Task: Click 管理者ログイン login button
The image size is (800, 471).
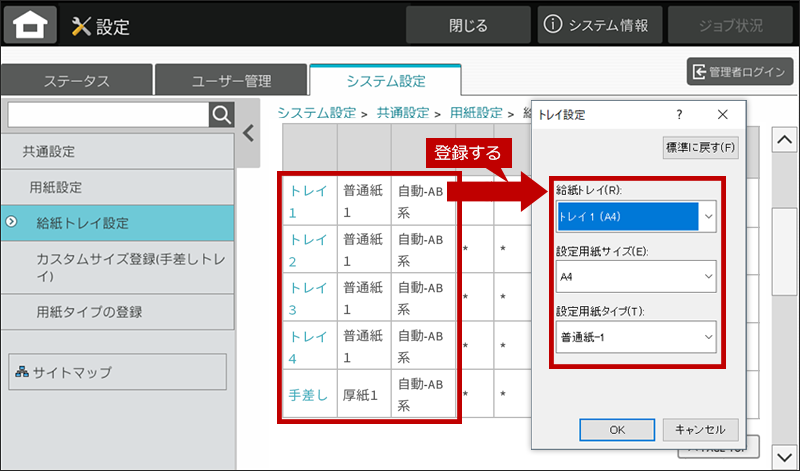Action: coord(740,72)
